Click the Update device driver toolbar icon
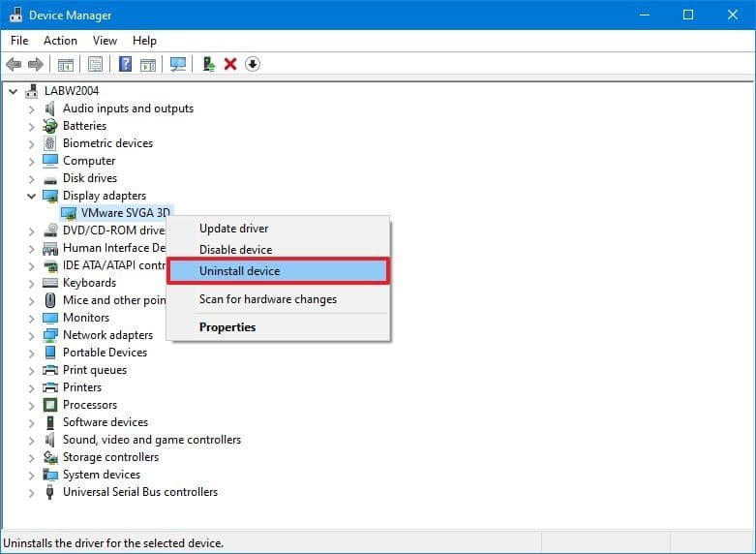The image size is (756, 554). pyautogui.click(x=208, y=64)
